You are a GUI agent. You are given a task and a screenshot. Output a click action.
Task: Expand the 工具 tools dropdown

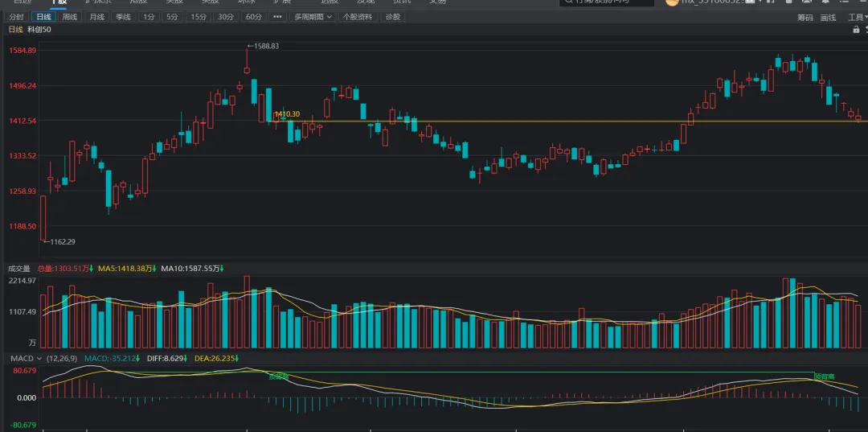point(857,18)
